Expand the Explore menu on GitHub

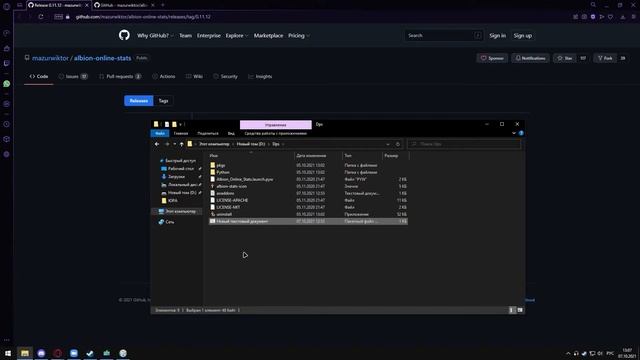[x=237, y=36]
